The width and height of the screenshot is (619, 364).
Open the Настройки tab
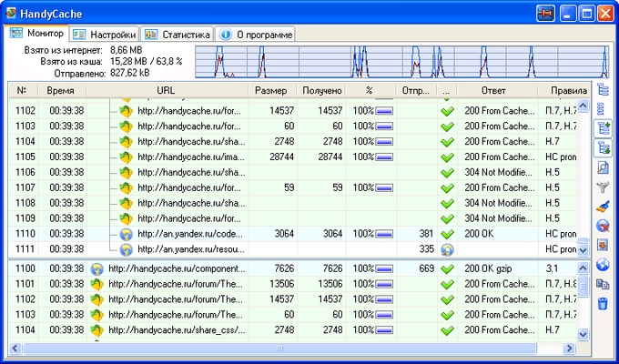105,35
